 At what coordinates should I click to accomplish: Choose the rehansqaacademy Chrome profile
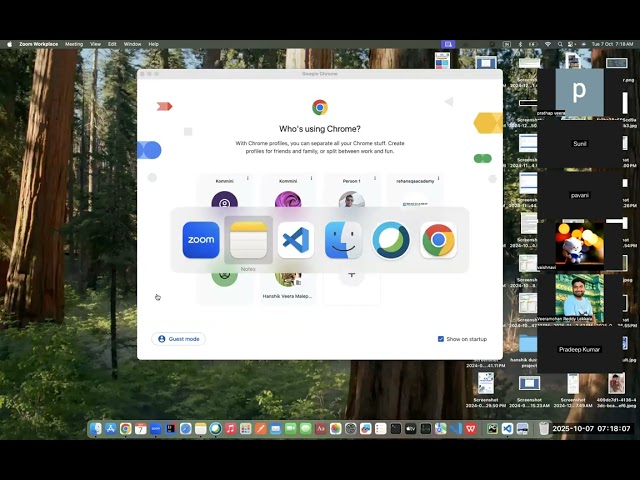pos(415,191)
